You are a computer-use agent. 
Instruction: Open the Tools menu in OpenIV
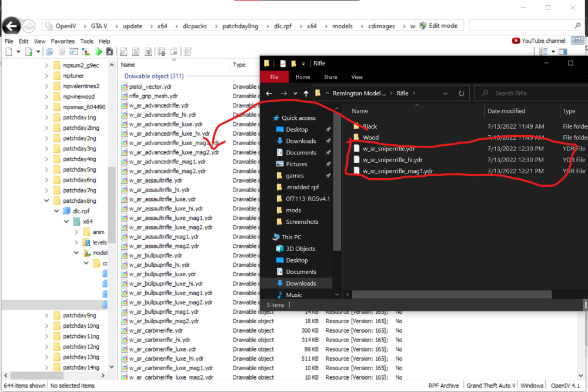click(86, 41)
